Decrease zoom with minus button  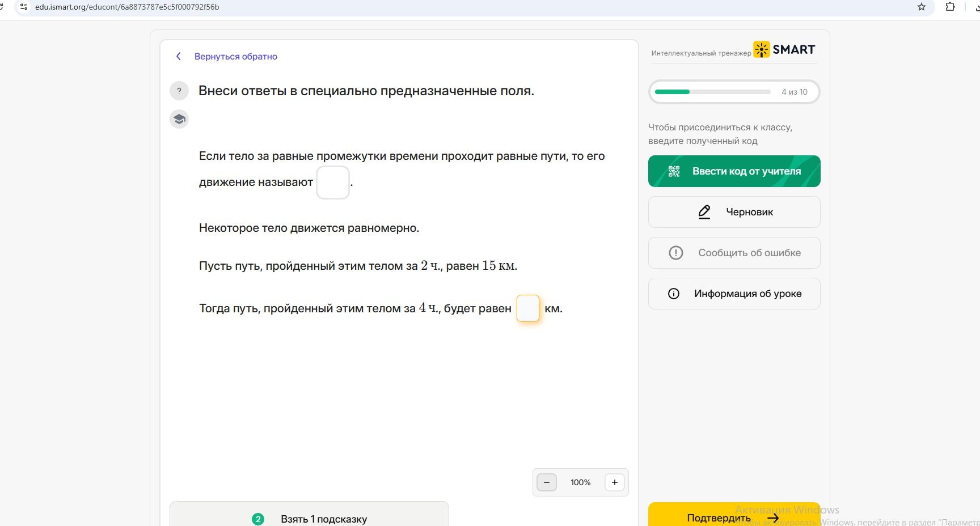point(547,482)
